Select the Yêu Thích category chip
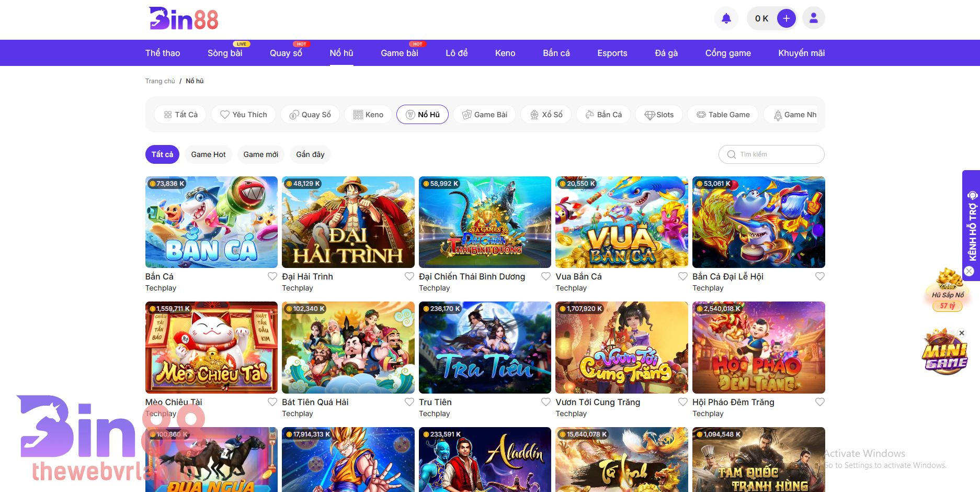Viewport: 980px width, 492px height. point(243,115)
